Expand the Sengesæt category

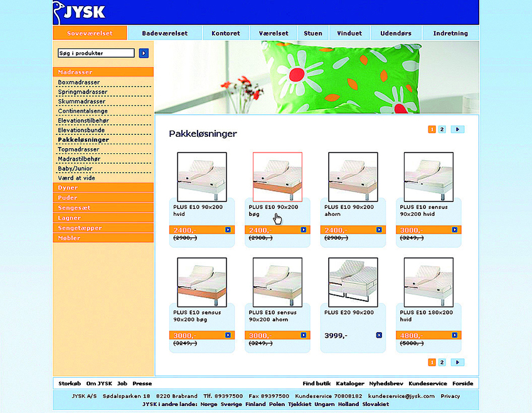[x=103, y=208]
